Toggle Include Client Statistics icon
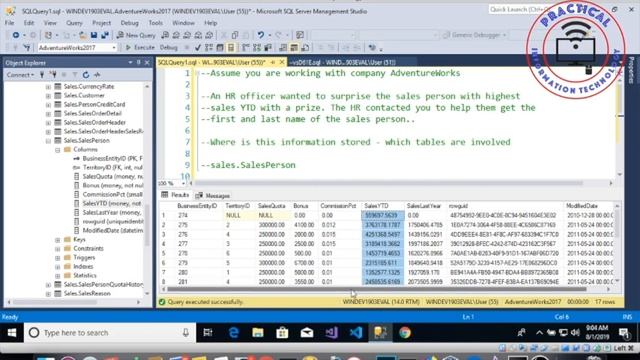This screenshot has width=640, height=360. pos(268,48)
